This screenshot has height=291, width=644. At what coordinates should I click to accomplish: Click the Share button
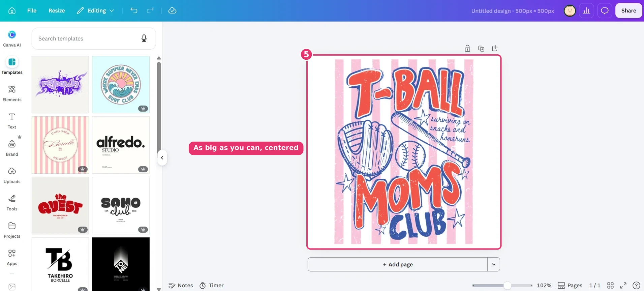click(628, 10)
